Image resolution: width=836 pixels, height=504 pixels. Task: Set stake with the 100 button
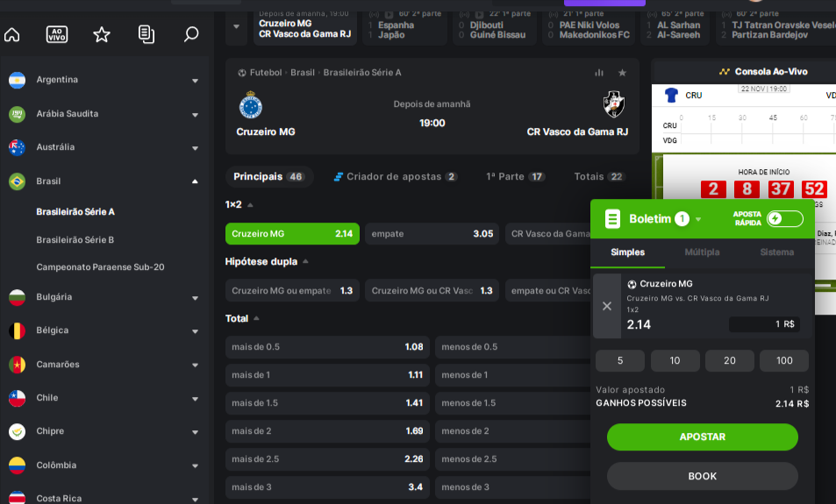[x=783, y=360]
